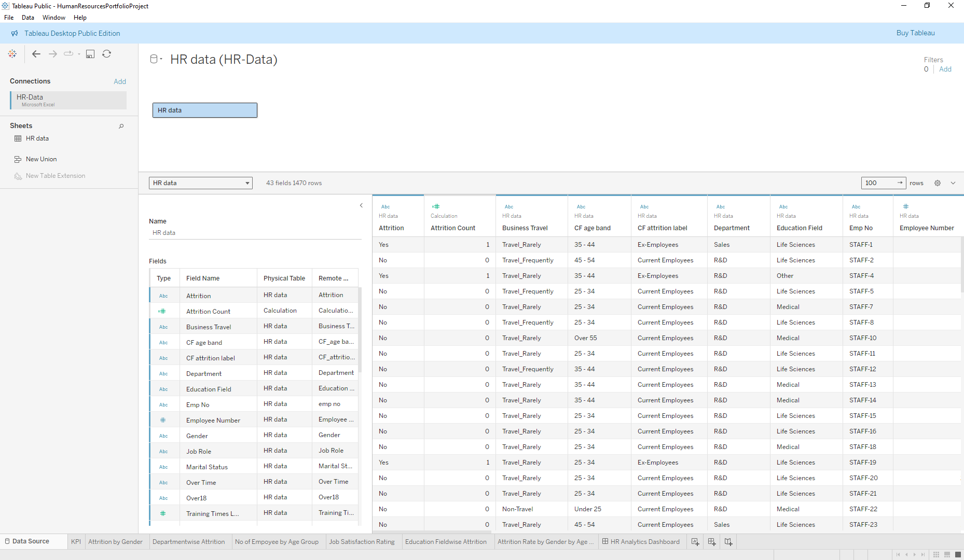The image size is (964, 560).
Task: Click the fields list vertical scrollbar
Action: pos(360,330)
